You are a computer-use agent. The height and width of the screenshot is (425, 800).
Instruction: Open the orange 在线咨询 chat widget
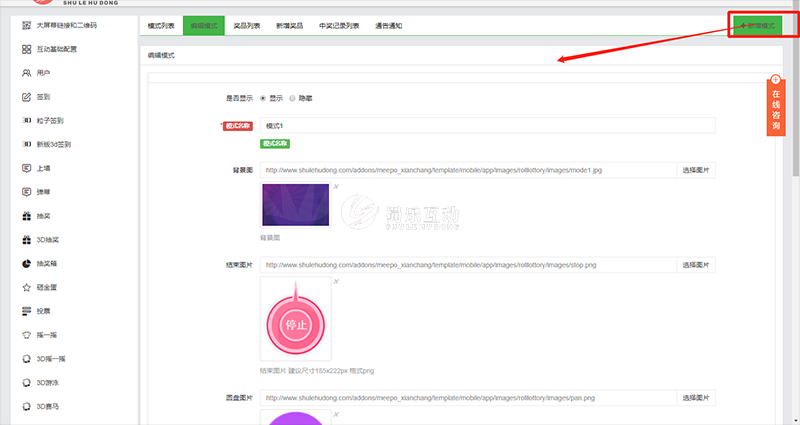[x=776, y=106]
